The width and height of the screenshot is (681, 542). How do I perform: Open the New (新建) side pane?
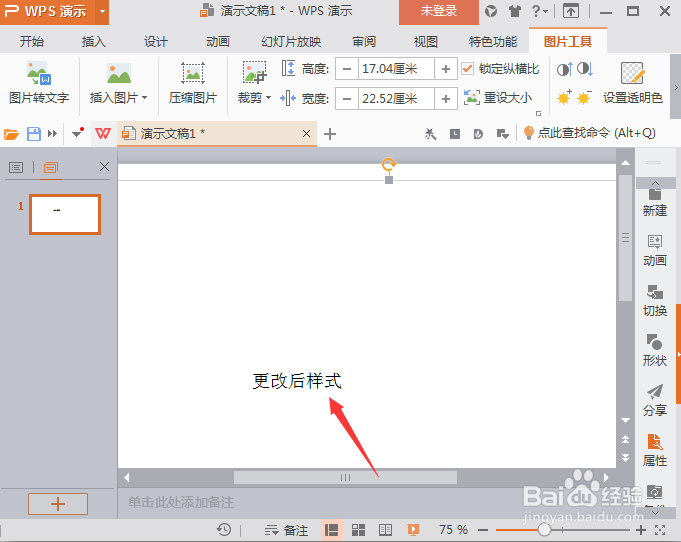[x=655, y=202]
